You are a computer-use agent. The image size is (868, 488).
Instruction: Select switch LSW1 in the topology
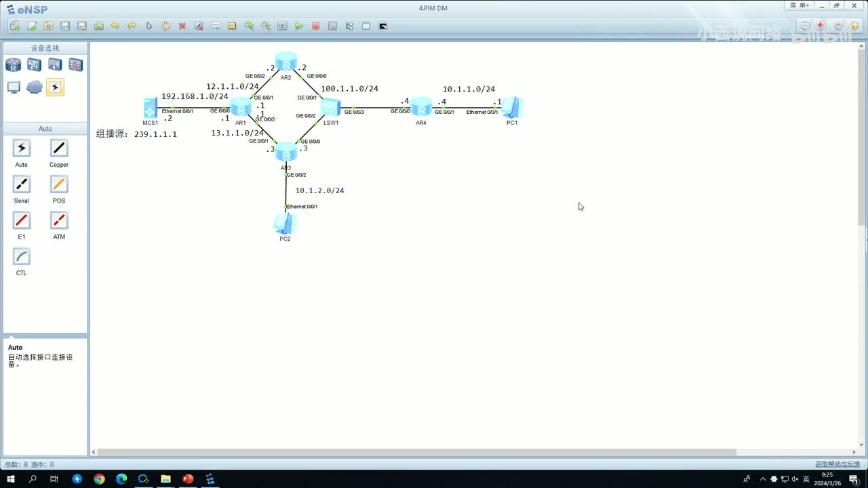tap(330, 108)
